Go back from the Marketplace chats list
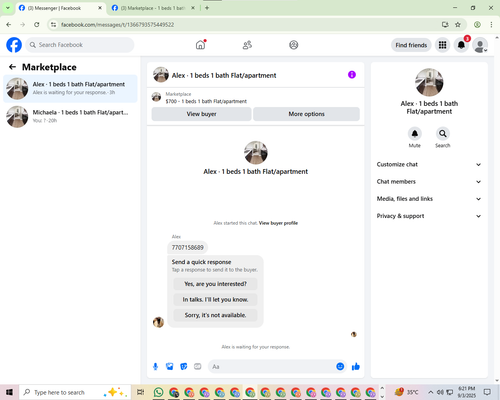The width and height of the screenshot is (500, 400). pyautogui.click(x=12, y=67)
